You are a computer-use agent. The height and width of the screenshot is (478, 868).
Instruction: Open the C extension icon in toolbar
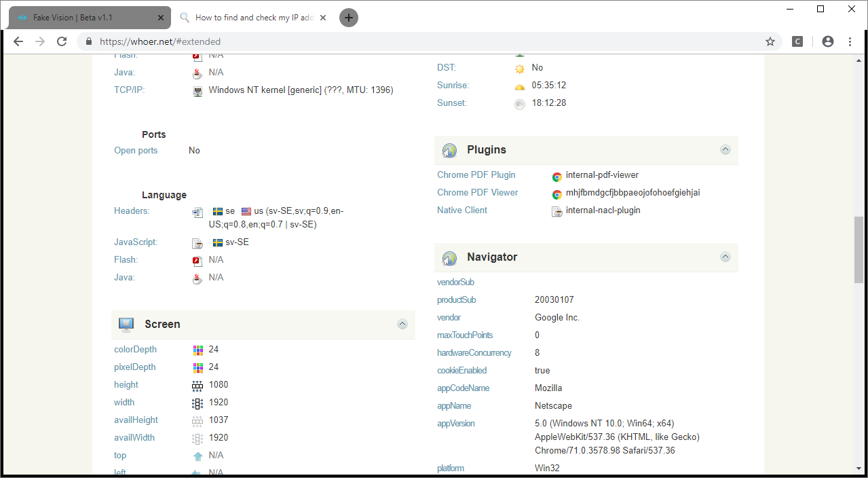(797, 41)
